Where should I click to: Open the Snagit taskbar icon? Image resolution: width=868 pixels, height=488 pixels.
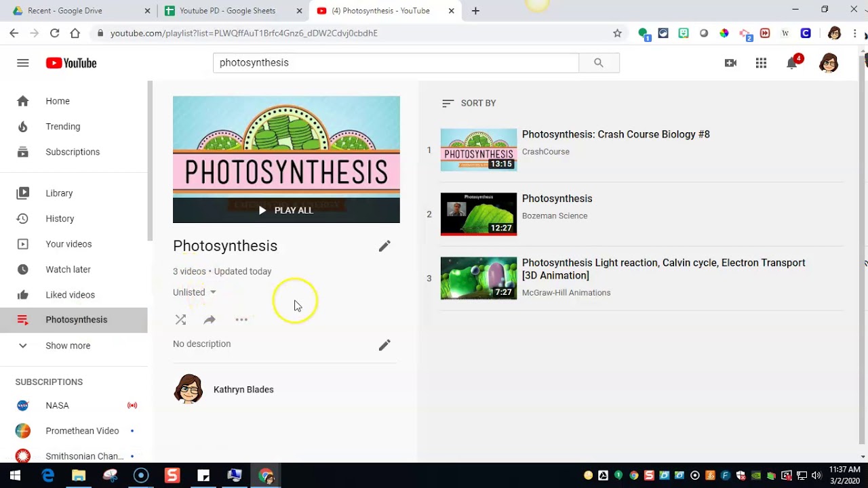172,476
